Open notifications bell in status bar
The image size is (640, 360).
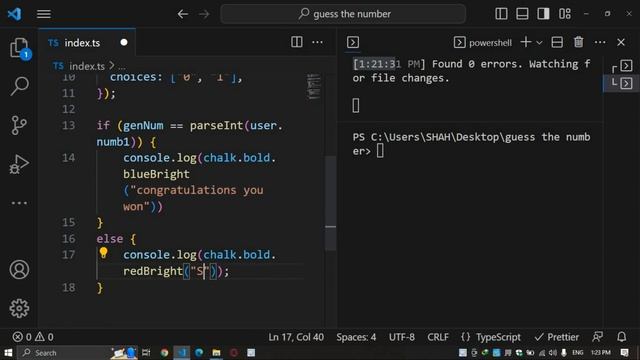(x=621, y=337)
